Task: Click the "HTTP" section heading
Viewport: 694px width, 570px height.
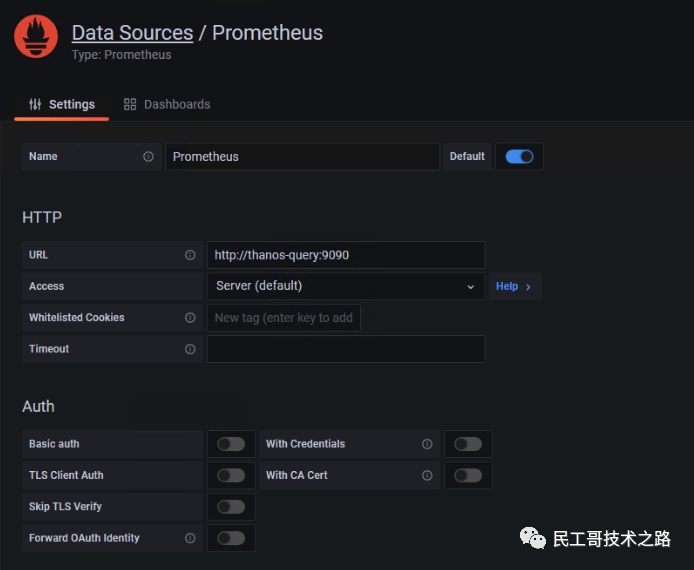Action: [42, 217]
